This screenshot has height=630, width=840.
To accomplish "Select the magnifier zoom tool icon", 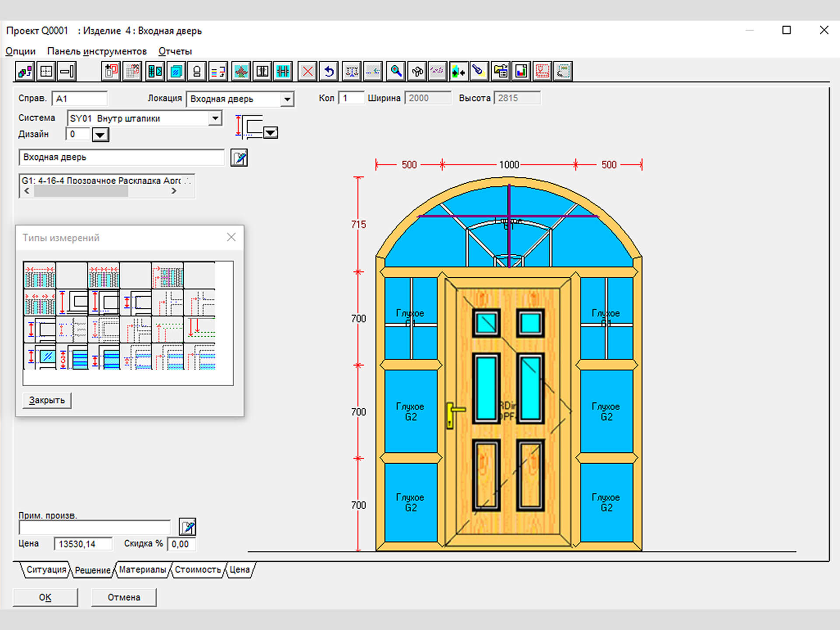I will coord(396,71).
